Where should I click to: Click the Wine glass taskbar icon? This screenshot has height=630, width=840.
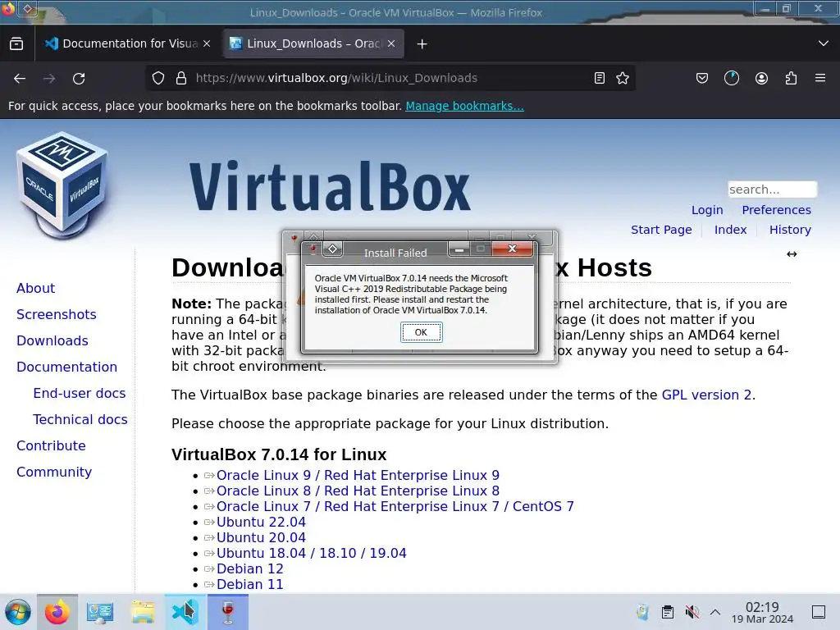(x=228, y=612)
